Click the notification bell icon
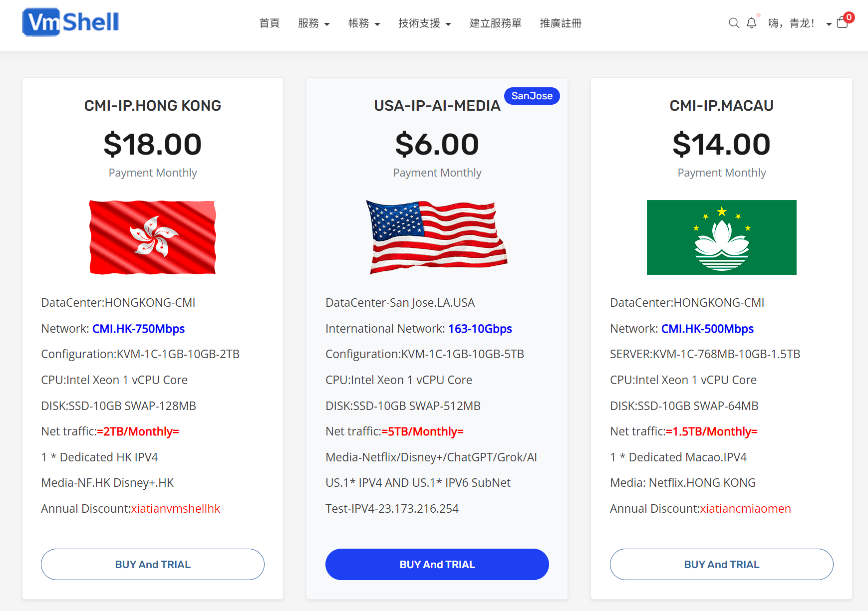Viewport: 868px width, 611px height. [751, 23]
